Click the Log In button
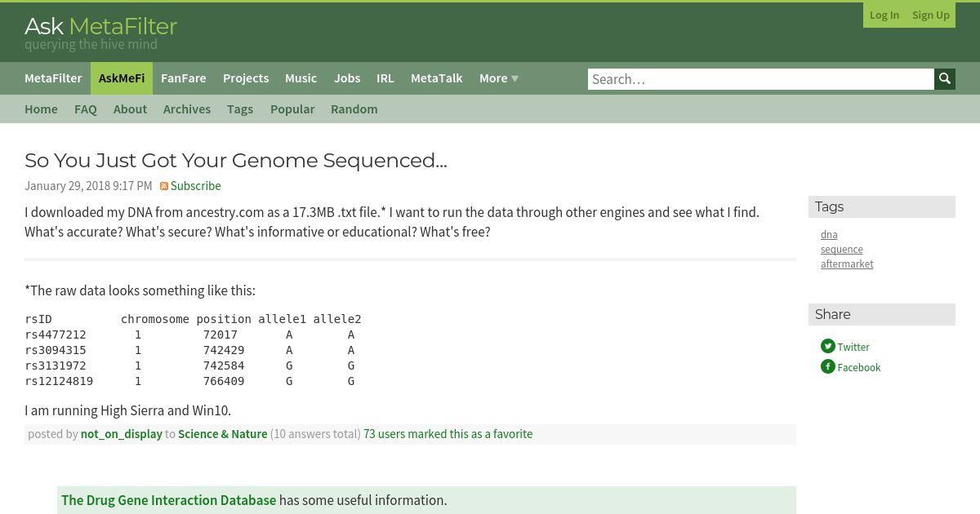The width and height of the screenshot is (980, 514). pos(884,15)
